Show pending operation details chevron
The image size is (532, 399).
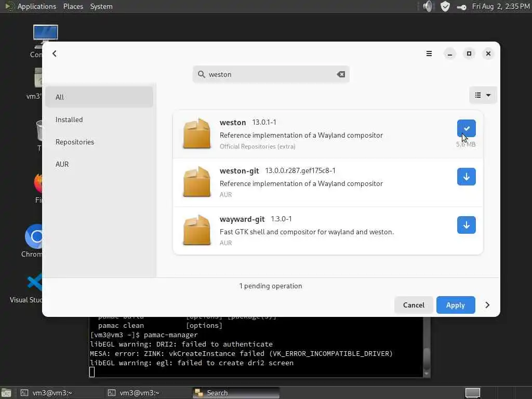(x=487, y=305)
